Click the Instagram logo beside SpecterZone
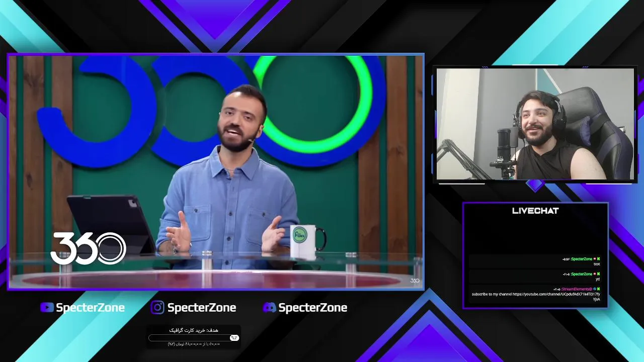 pos(157,307)
